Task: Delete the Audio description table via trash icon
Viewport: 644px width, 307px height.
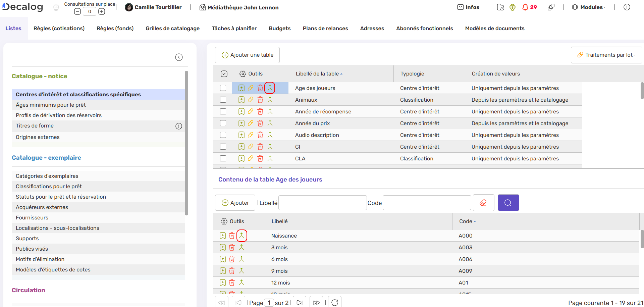Action: [x=260, y=135]
